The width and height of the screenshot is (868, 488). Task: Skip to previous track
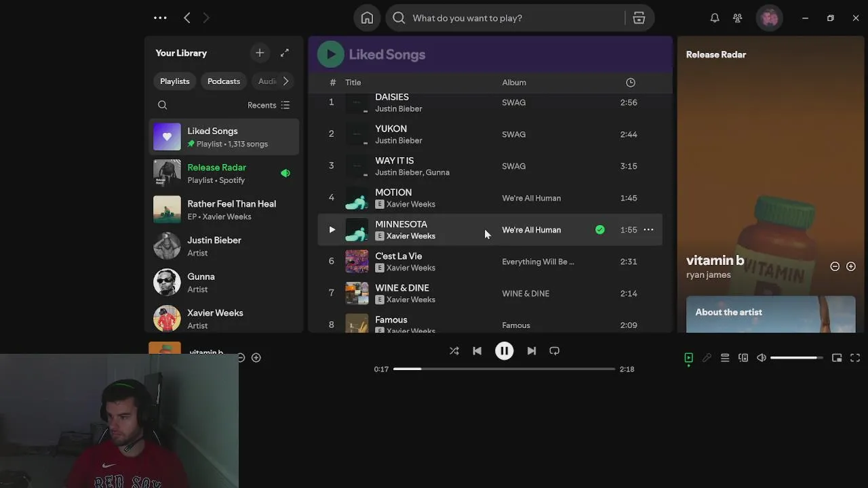(x=477, y=351)
